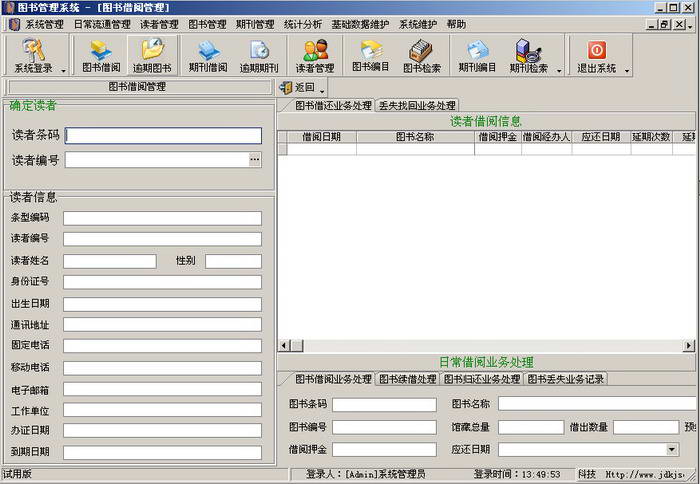Viewport: 700px width, 484px height.
Task: Click the 借阅日期 column header
Action: click(x=321, y=136)
